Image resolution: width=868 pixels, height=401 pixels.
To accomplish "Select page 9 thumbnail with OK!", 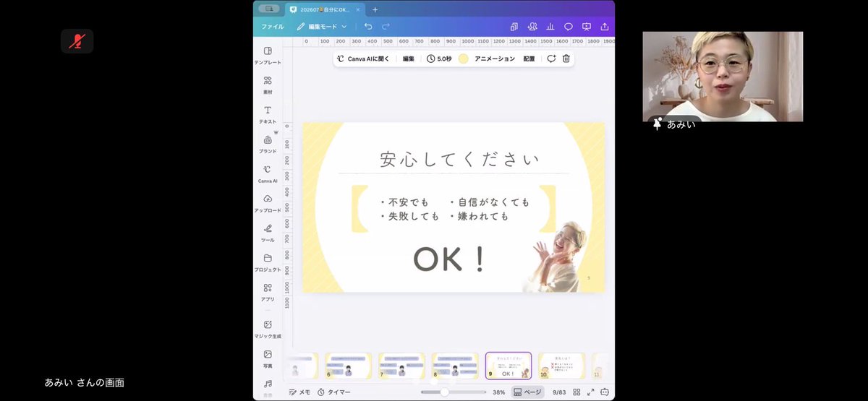I will (509, 366).
